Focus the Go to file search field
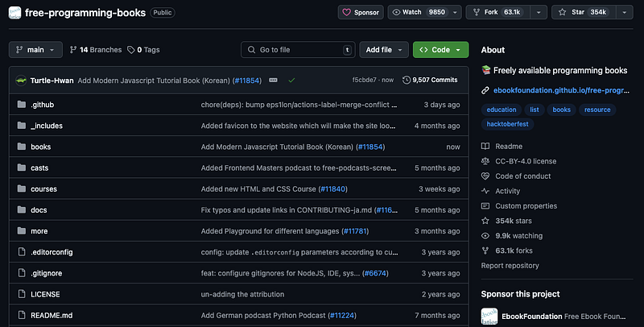644x327 pixels. (298, 50)
